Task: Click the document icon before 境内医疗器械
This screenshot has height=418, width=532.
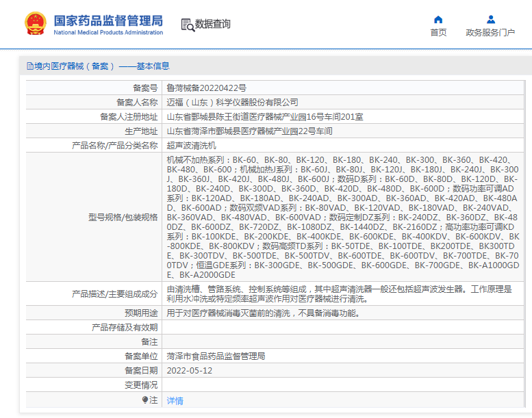Action: (x=30, y=66)
